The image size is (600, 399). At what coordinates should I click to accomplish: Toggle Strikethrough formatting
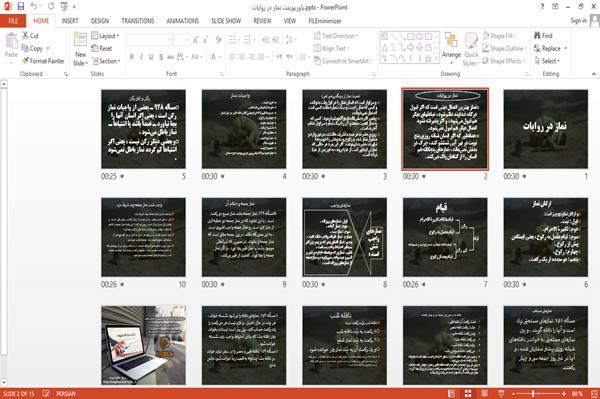click(x=171, y=57)
